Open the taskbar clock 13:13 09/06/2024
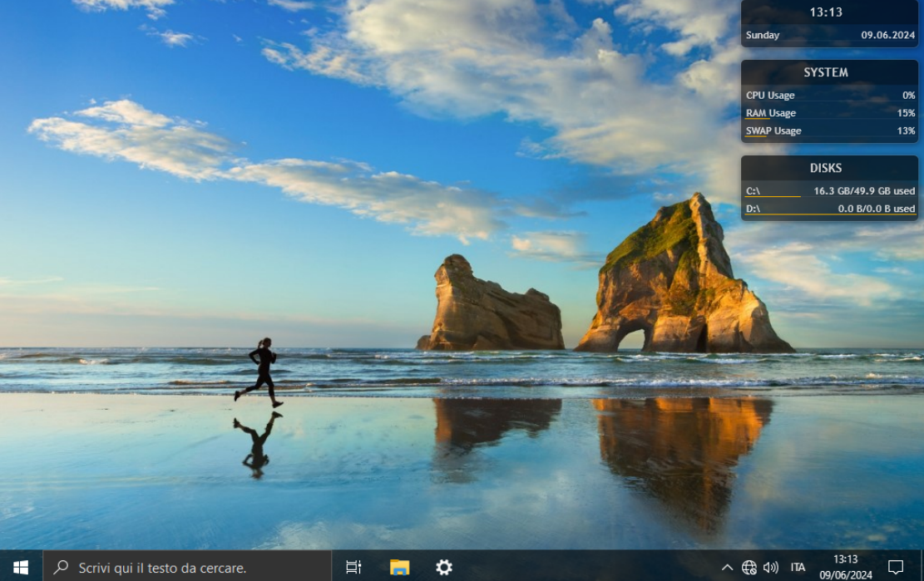Image resolution: width=924 pixels, height=581 pixels. 846,566
